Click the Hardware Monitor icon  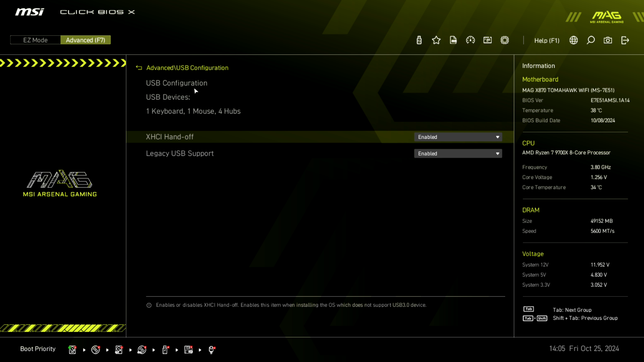(x=470, y=40)
